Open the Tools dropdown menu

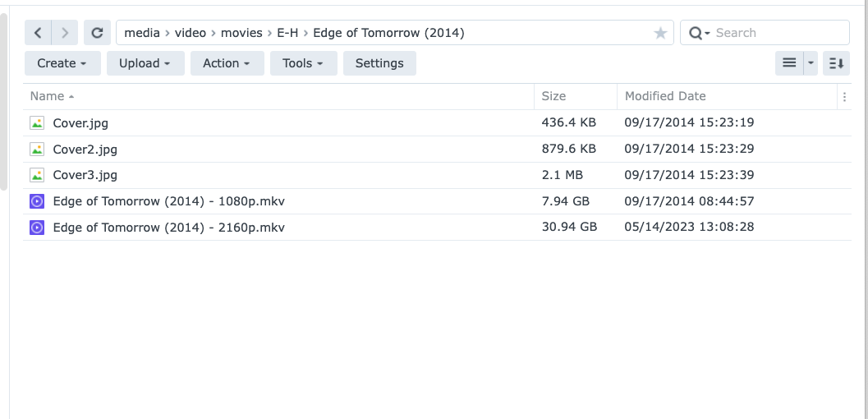[x=303, y=63]
